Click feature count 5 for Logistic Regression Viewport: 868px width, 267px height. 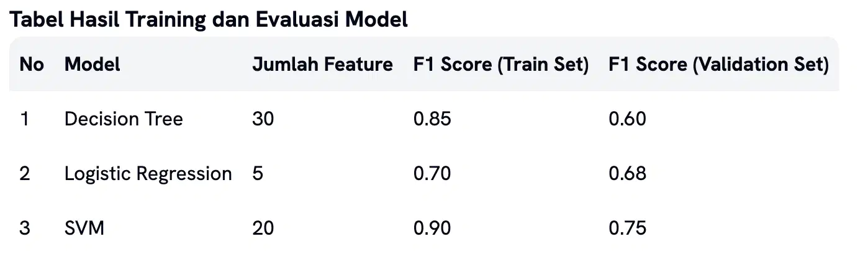coord(258,174)
